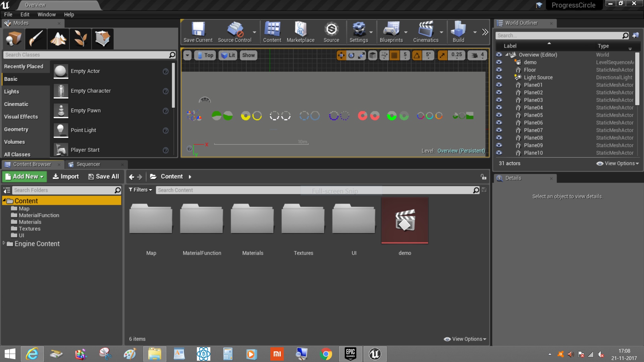Toggle visibility of the Floor actor
The width and height of the screenshot is (644, 362).
coord(499,70)
